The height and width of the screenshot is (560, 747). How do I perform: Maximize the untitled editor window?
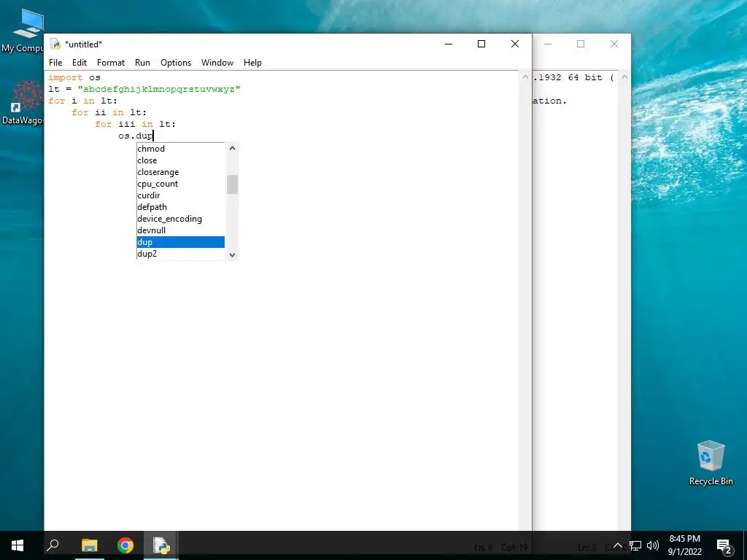(x=481, y=44)
